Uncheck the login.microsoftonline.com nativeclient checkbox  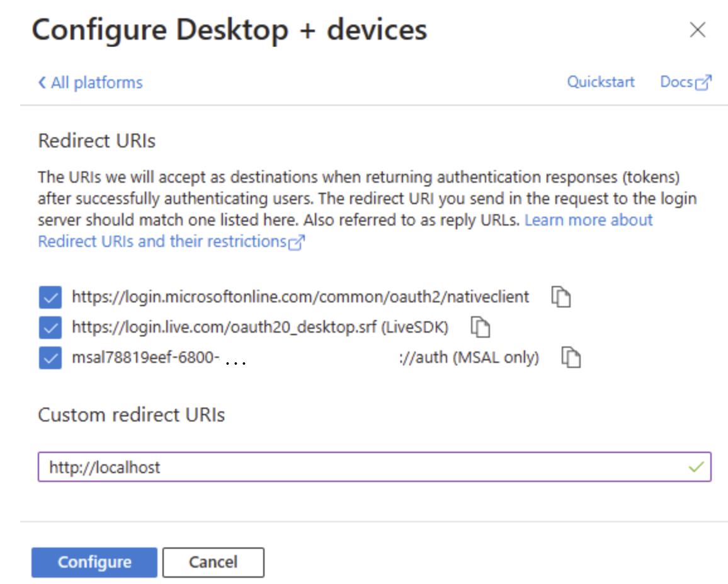50,297
